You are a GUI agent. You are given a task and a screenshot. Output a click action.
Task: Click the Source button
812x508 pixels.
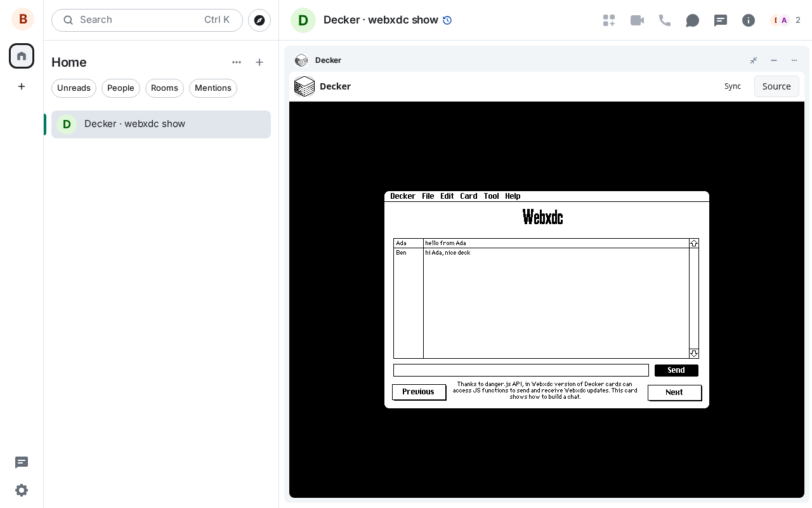[776, 86]
